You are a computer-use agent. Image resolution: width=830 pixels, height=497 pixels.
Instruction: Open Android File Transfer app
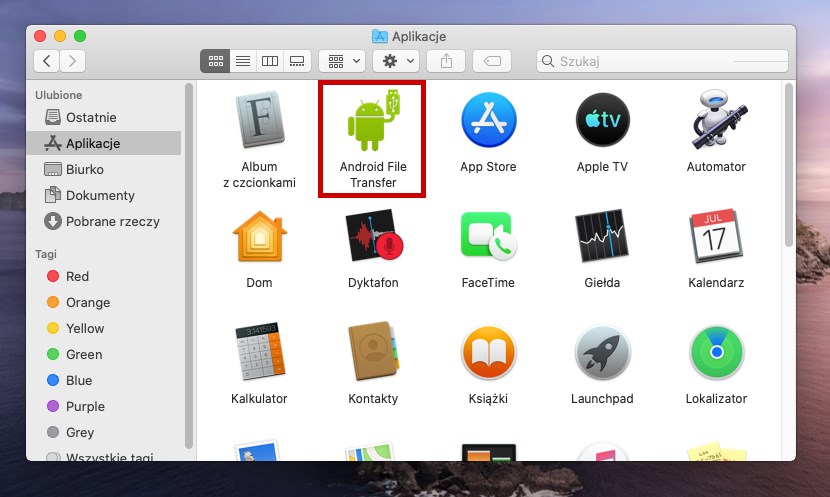[373, 122]
